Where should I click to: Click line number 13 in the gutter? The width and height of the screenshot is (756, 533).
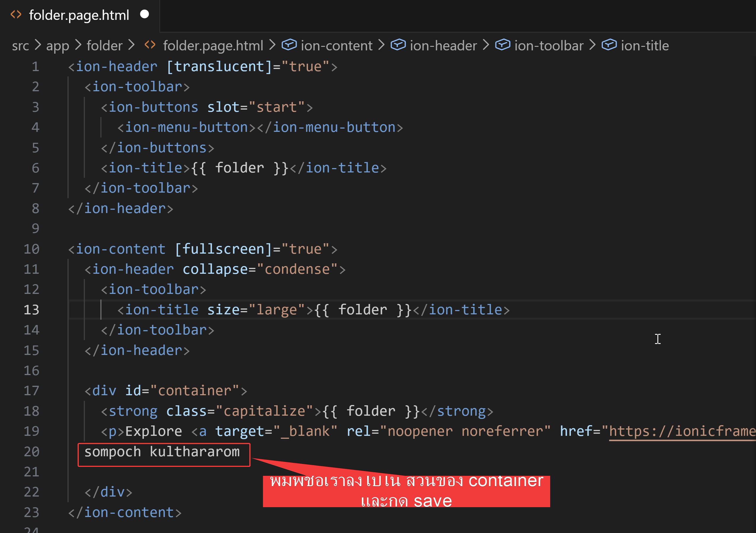pos(32,310)
